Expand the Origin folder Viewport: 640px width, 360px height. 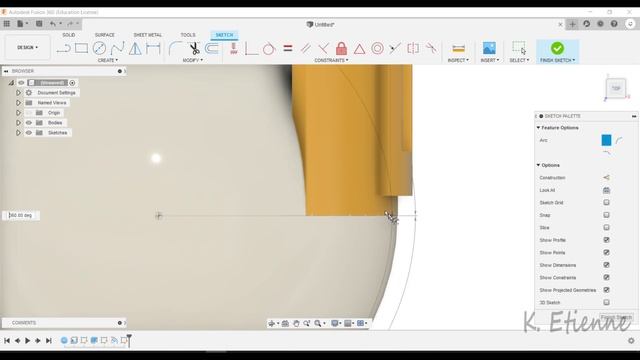coord(18,113)
